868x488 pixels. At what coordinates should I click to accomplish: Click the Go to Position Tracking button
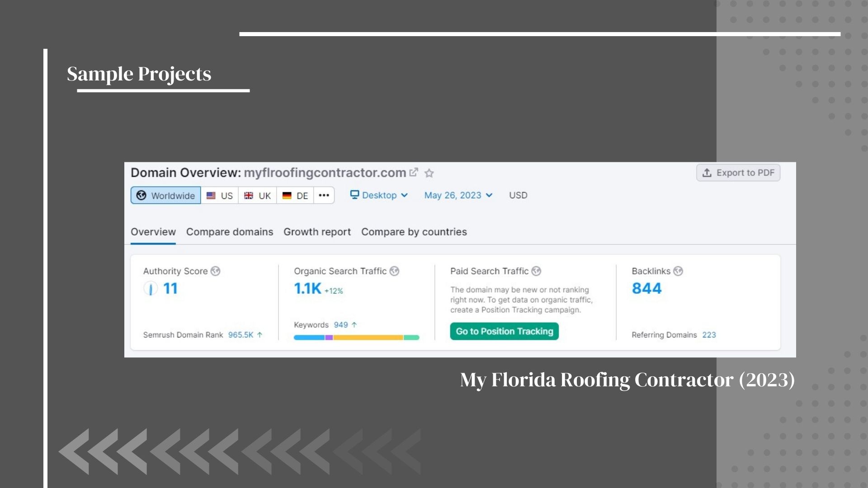click(x=504, y=331)
